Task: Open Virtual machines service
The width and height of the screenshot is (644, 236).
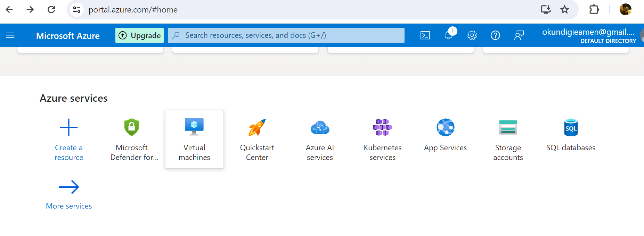Action: pyautogui.click(x=194, y=139)
